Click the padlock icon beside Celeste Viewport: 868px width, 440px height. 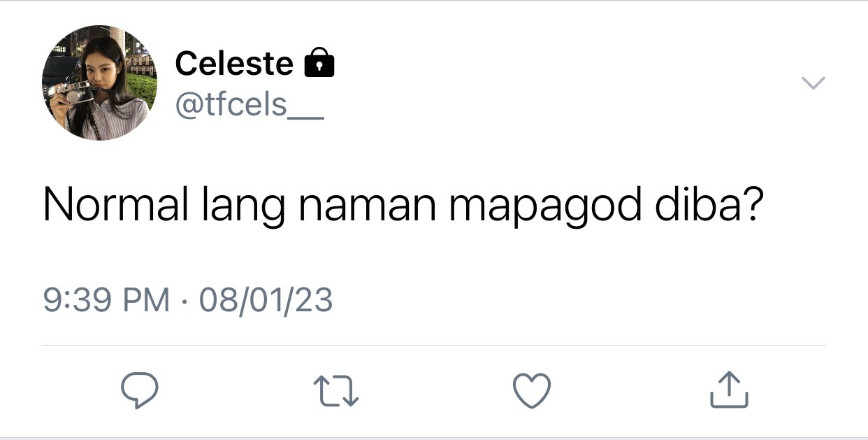tap(319, 62)
